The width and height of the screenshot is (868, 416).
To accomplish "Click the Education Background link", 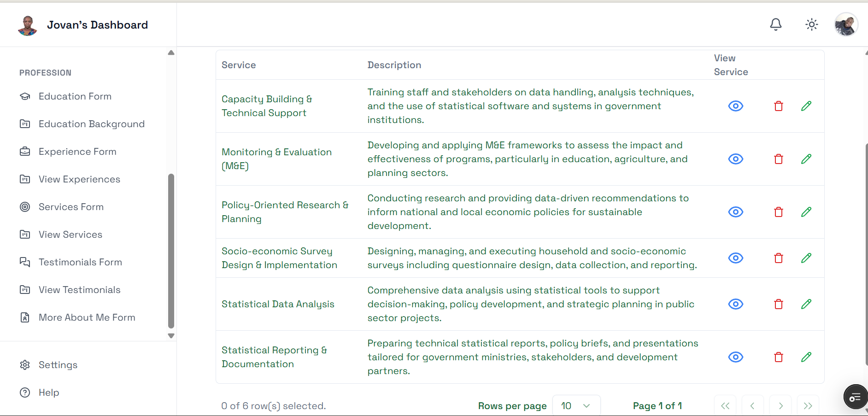I will coord(91,124).
